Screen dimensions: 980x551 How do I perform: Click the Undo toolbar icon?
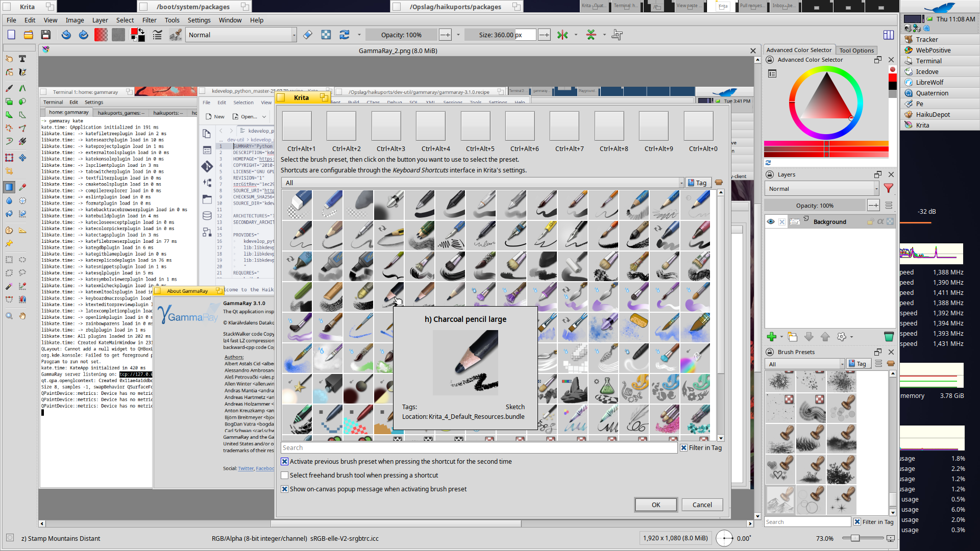point(66,35)
